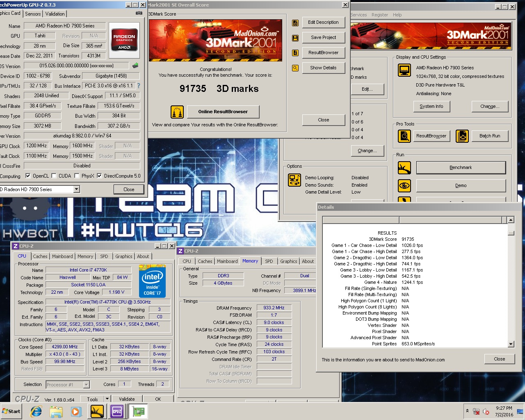Click the Show Details button
Viewport: 525px width, 420px height.
click(x=324, y=68)
